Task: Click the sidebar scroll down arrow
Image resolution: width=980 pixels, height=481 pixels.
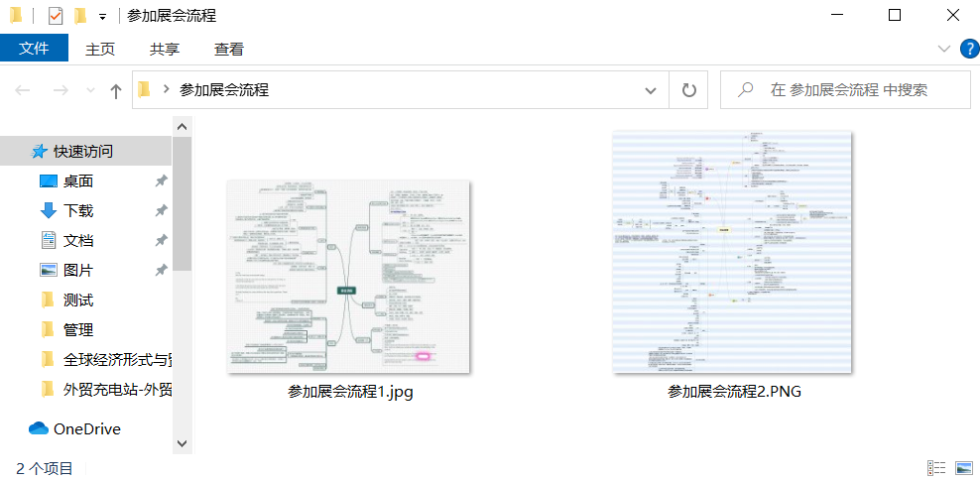Action: (x=182, y=443)
